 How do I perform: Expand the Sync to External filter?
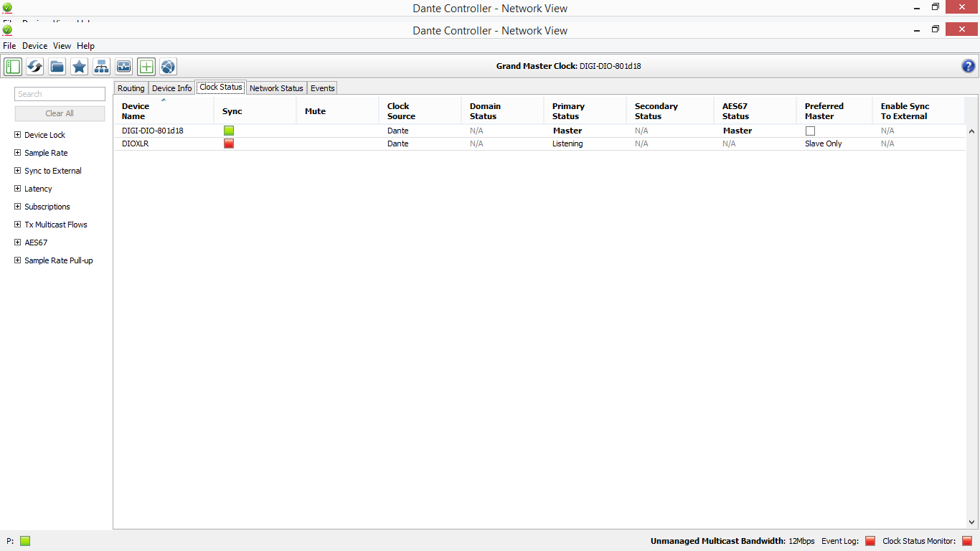[x=18, y=171]
